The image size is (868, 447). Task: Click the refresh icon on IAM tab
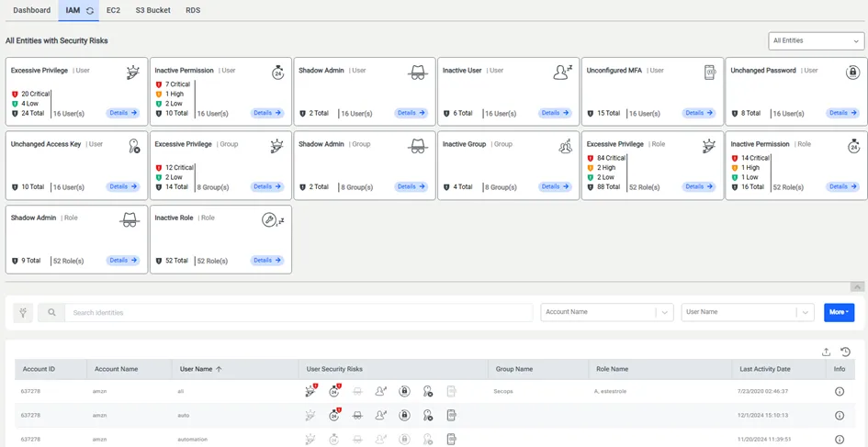click(90, 10)
